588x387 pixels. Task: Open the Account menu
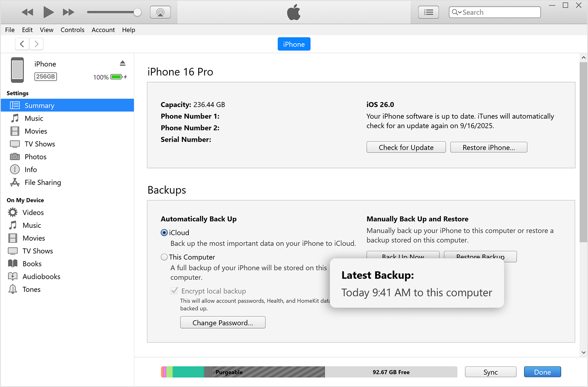point(103,30)
